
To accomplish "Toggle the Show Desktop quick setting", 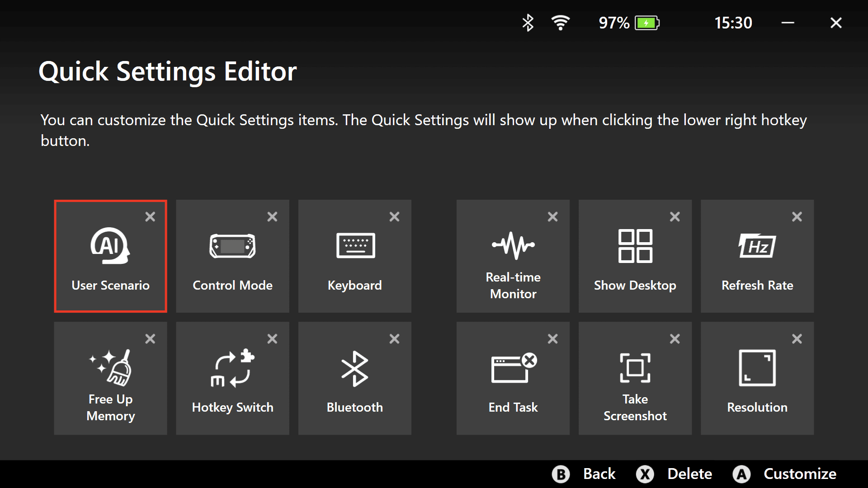I will (635, 256).
